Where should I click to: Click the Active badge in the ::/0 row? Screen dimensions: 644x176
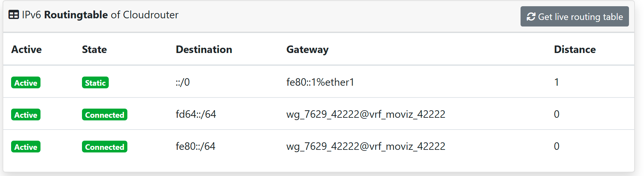[x=26, y=83]
